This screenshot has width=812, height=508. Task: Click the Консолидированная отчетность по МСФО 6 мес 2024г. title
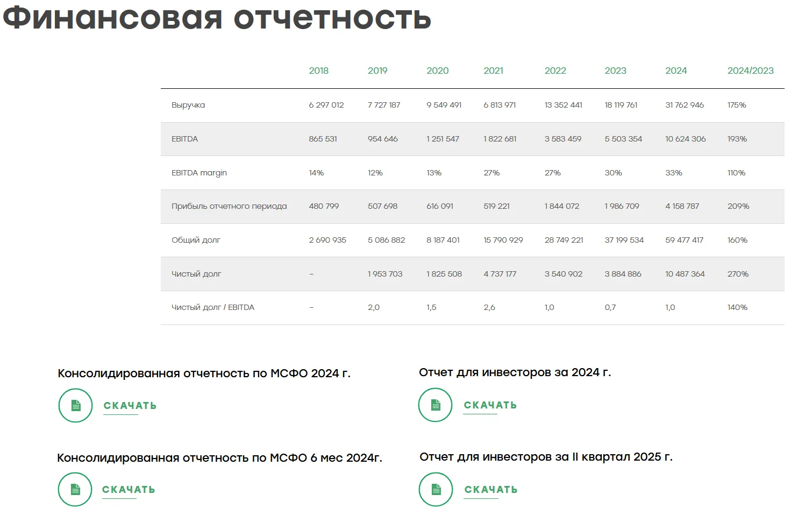(219, 458)
